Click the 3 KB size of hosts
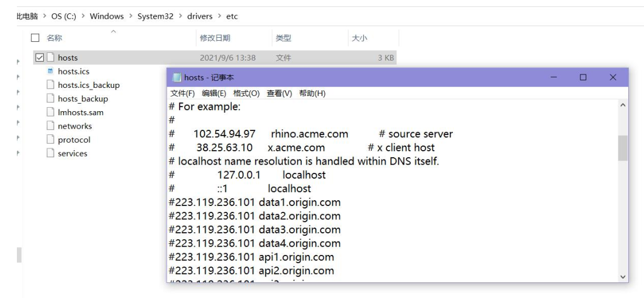Screen dimensions: 644x298 tap(386, 58)
